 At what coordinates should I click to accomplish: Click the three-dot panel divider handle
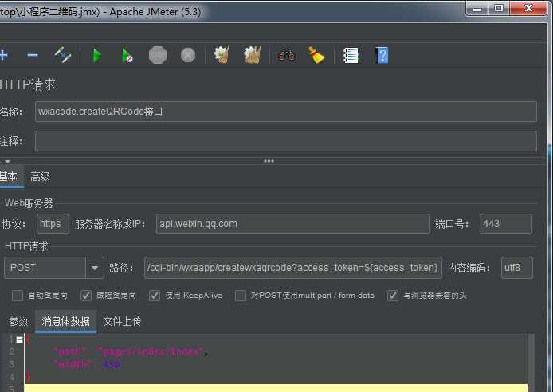pos(269,161)
